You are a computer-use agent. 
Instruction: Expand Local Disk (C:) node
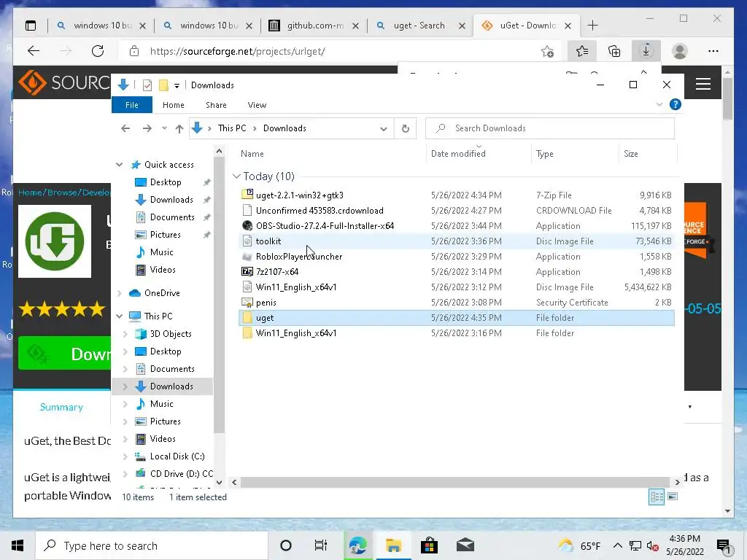pos(125,456)
